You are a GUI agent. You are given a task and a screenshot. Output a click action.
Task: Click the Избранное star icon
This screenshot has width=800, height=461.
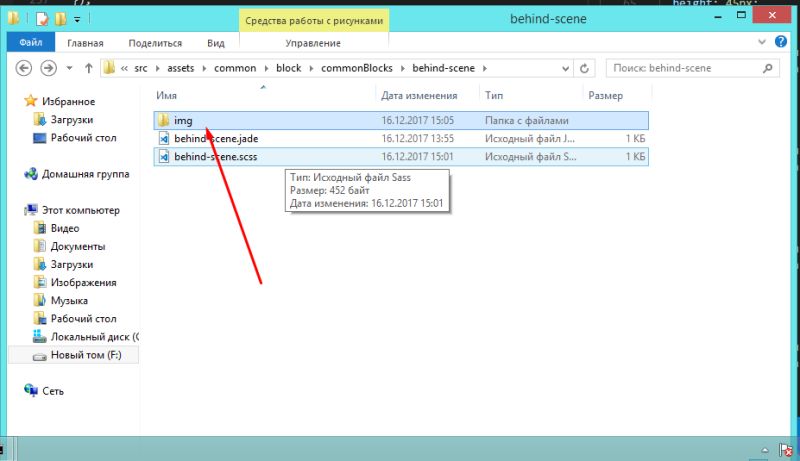click(31, 101)
